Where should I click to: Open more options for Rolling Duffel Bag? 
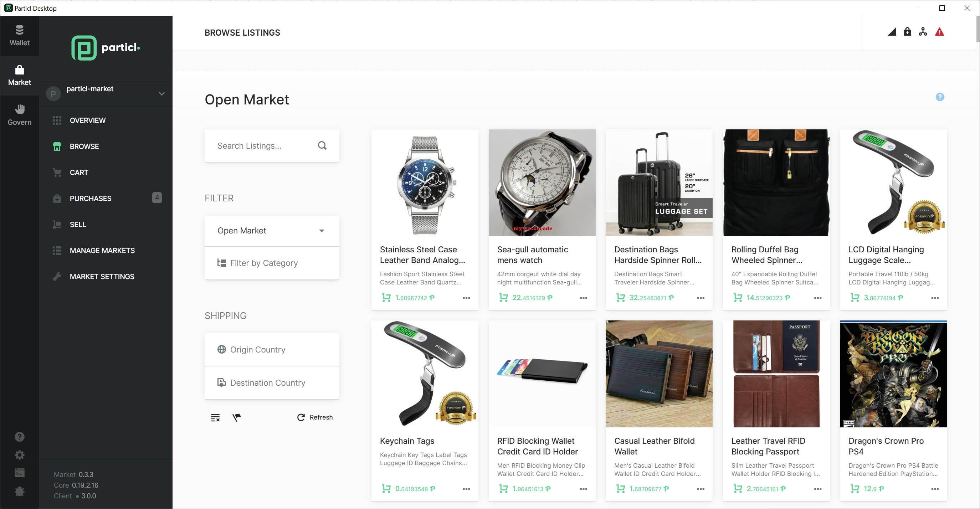coord(818,298)
